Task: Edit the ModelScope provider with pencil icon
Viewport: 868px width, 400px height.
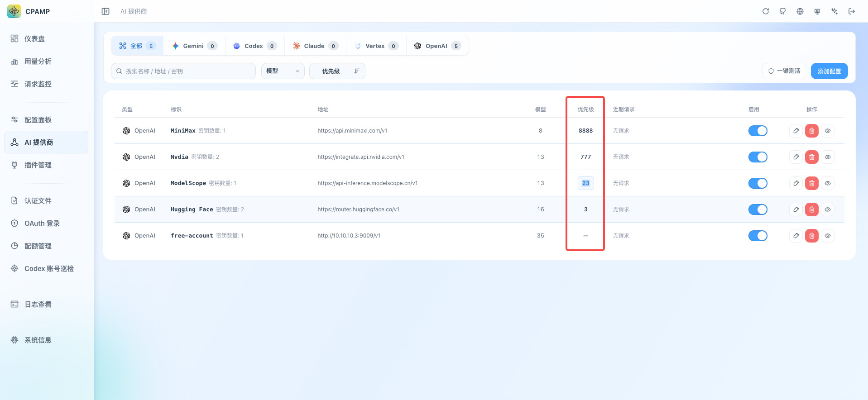Action: [x=796, y=183]
